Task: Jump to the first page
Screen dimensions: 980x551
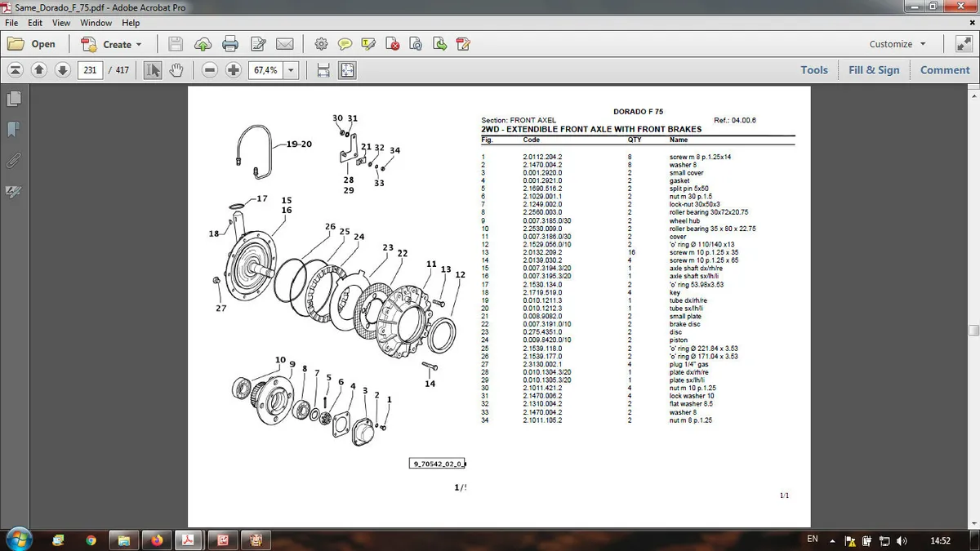Action: pos(15,70)
